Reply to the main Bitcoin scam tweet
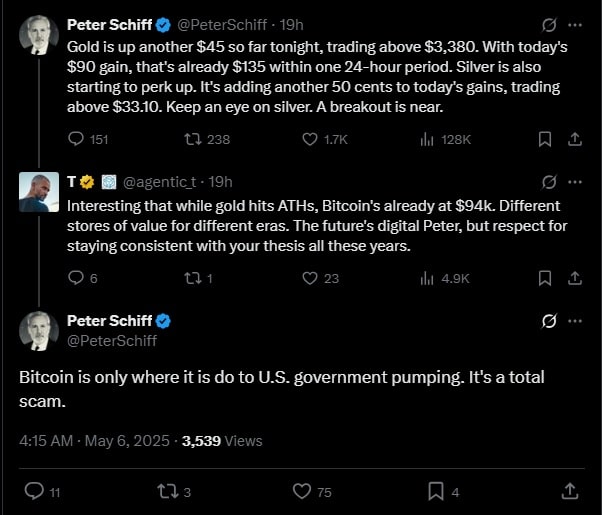This screenshot has width=602, height=515. (34, 490)
